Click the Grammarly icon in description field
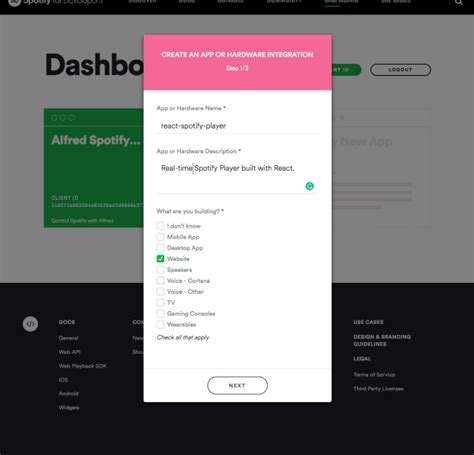Screen dimensions: 474x455 click(309, 186)
